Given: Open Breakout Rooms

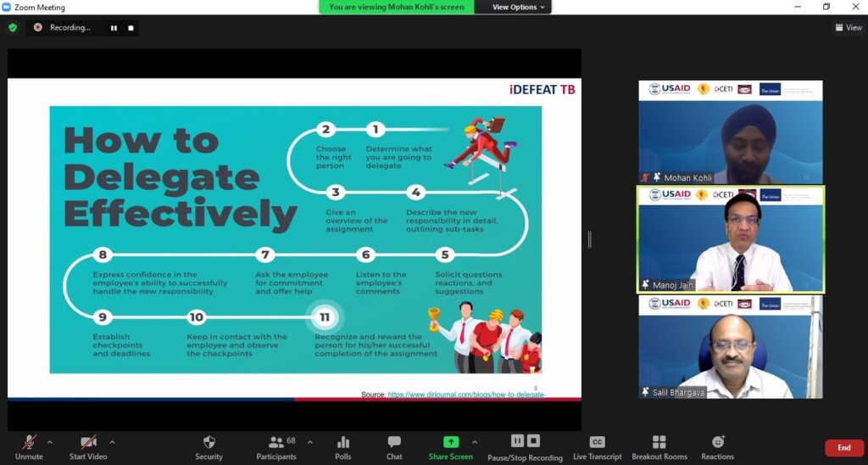Looking at the screenshot, I should click(659, 442).
